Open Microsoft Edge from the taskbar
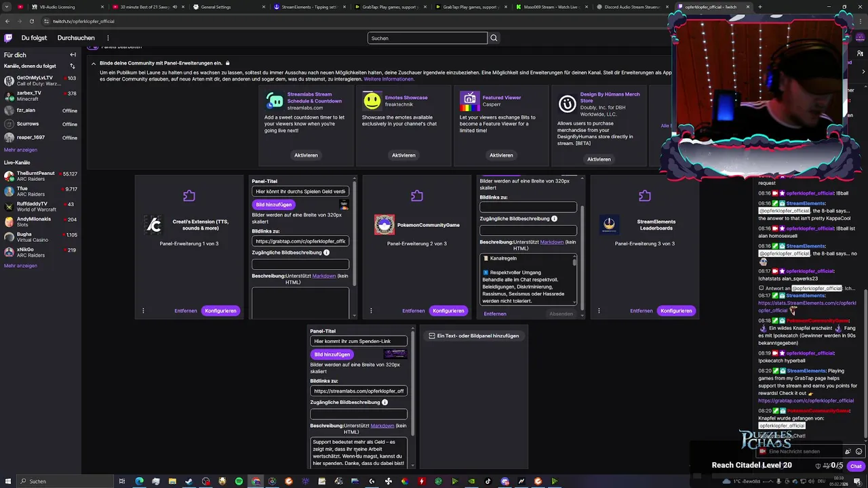Image resolution: width=868 pixels, height=488 pixels. click(x=139, y=481)
